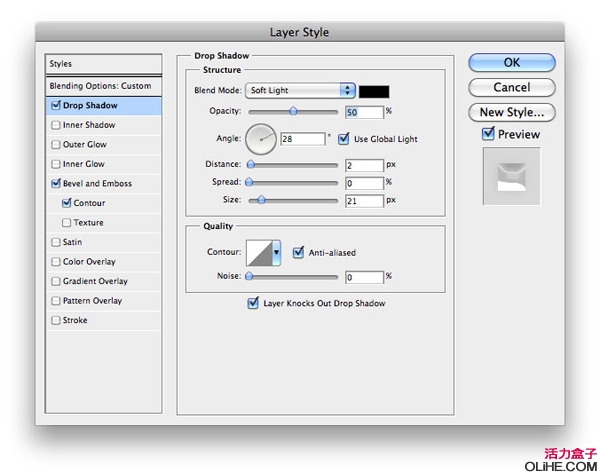Select the Styles list header
Image resolution: width=600 pixels, height=474 pixels.
103,64
